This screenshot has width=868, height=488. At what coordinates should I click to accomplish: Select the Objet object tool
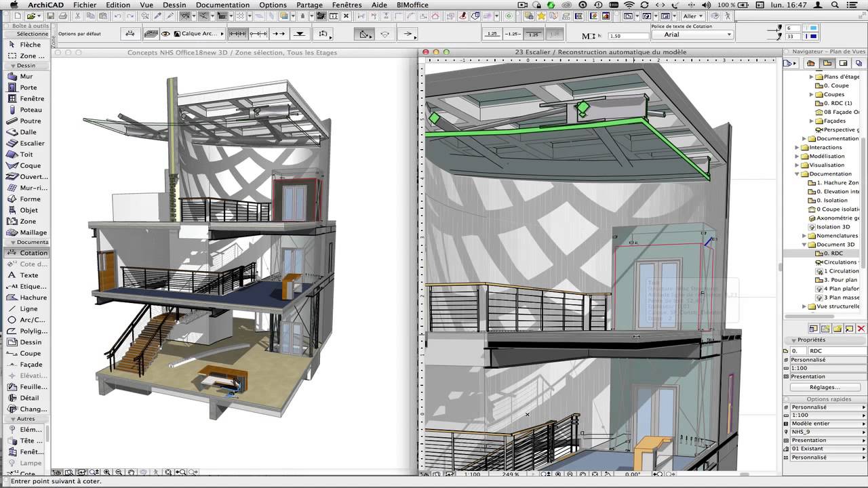click(x=25, y=210)
